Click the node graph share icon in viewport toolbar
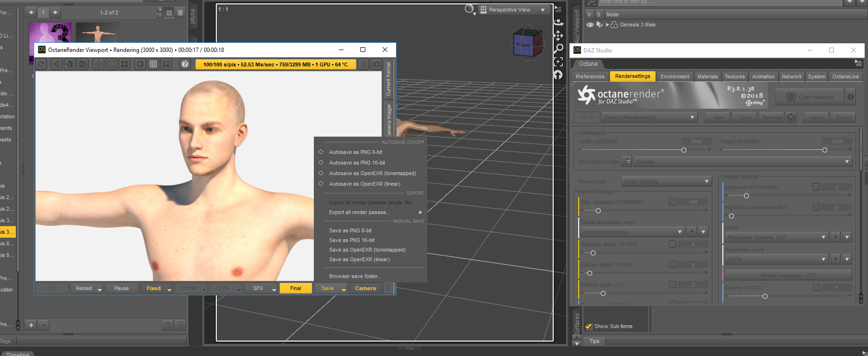868x356 pixels. (x=83, y=64)
